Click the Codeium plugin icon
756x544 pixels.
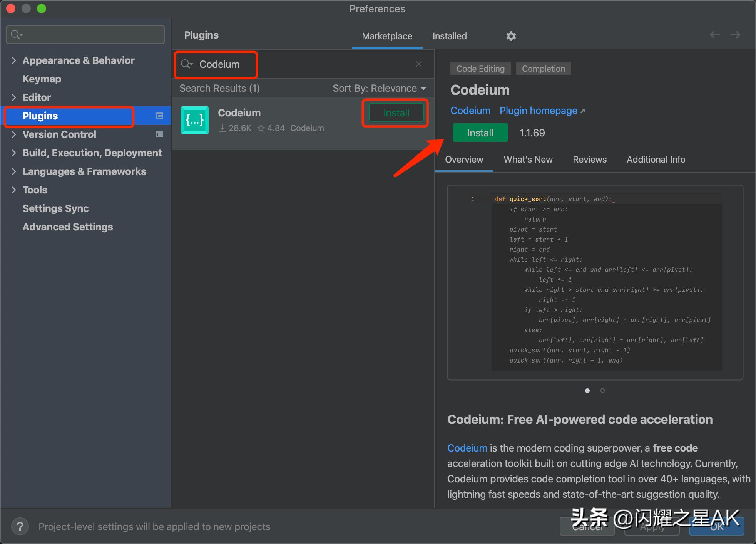(194, 120)
